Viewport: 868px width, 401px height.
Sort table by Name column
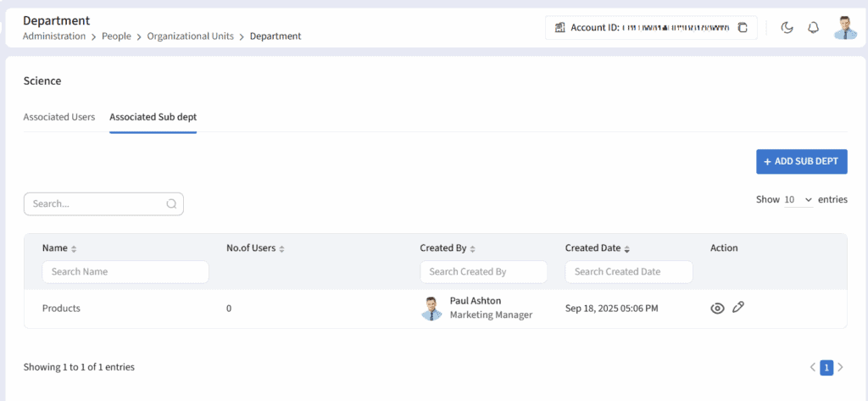(x=74, y=248)
